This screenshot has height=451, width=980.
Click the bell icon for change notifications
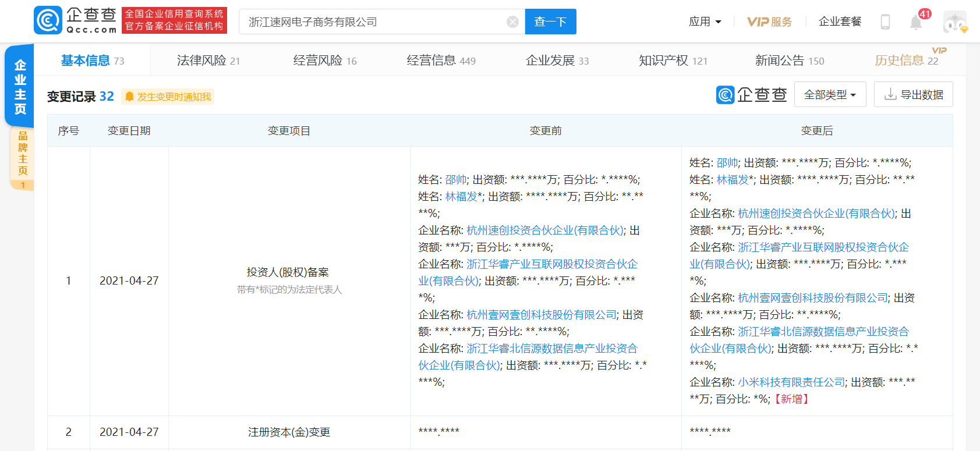click(x=129, y=97)
